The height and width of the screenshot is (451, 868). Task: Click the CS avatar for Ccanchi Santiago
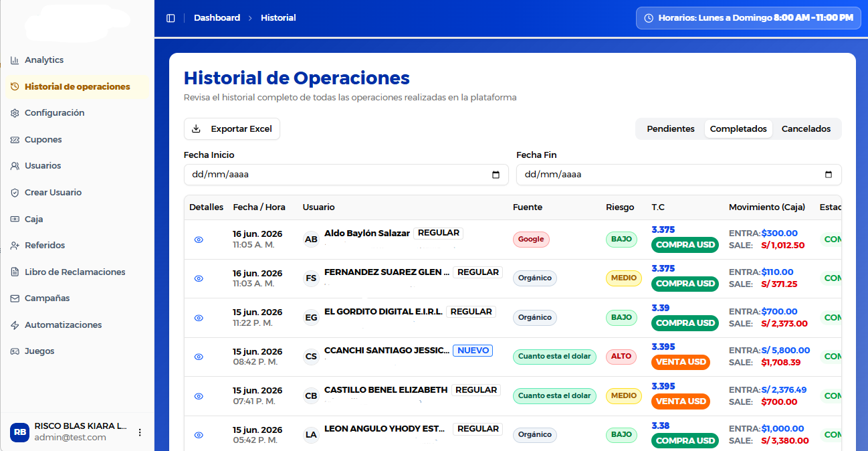tap(311, 357)
